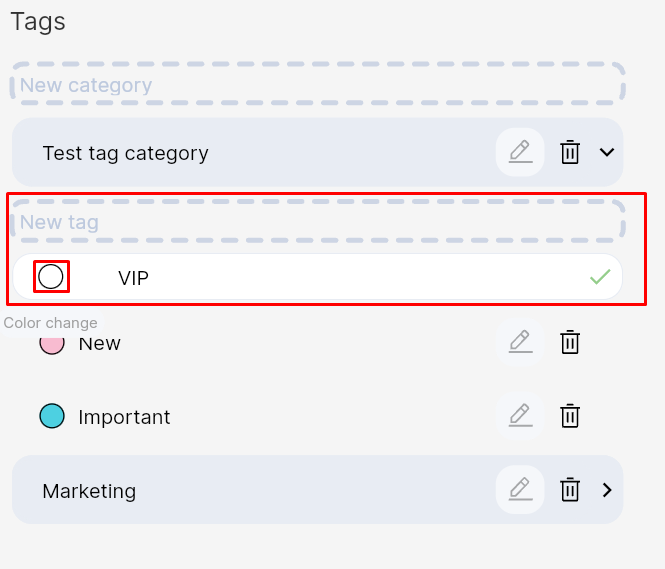Select the Marketing category row
The height and width of the screenshot is (569, 665).
[x=250, y=490]
